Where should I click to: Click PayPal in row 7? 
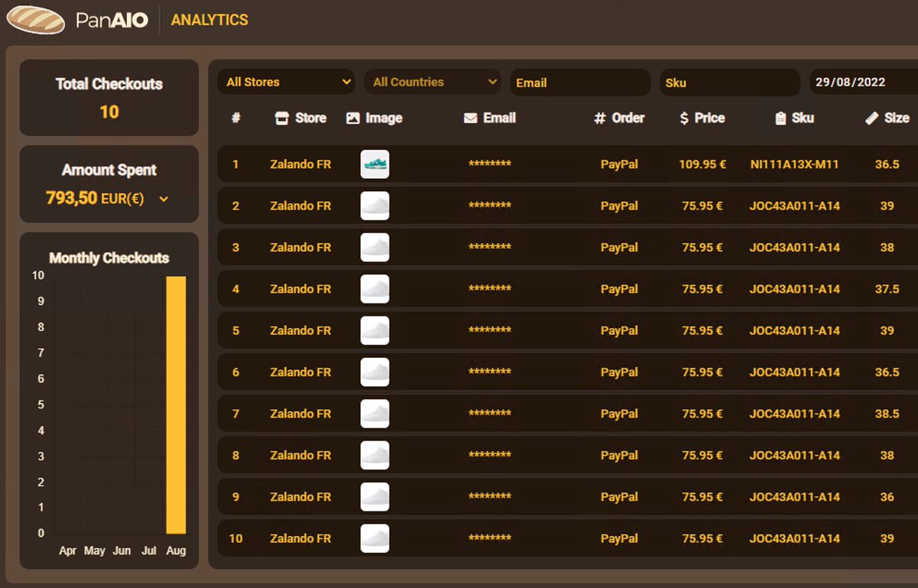coord(619,414)
